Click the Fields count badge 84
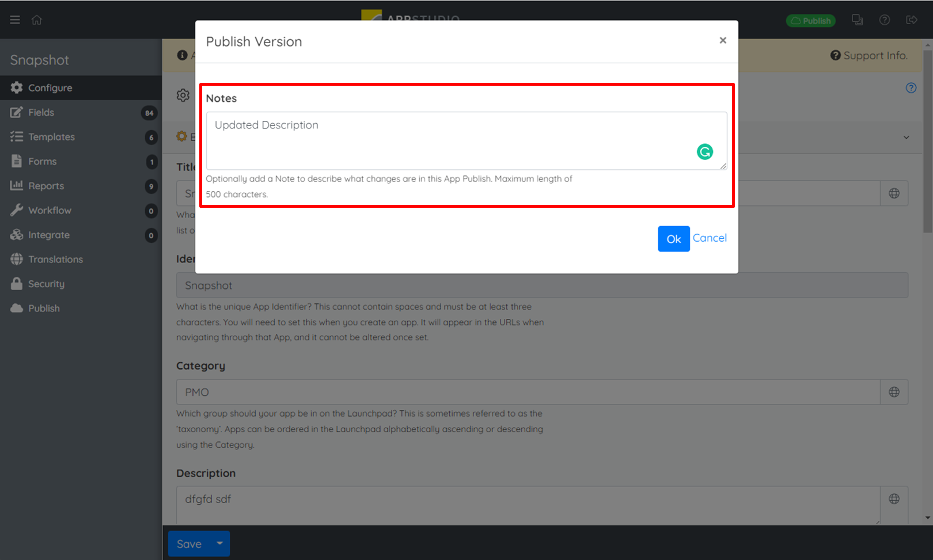Viewport: 933px width, 560px height. (x=149, y=113)
